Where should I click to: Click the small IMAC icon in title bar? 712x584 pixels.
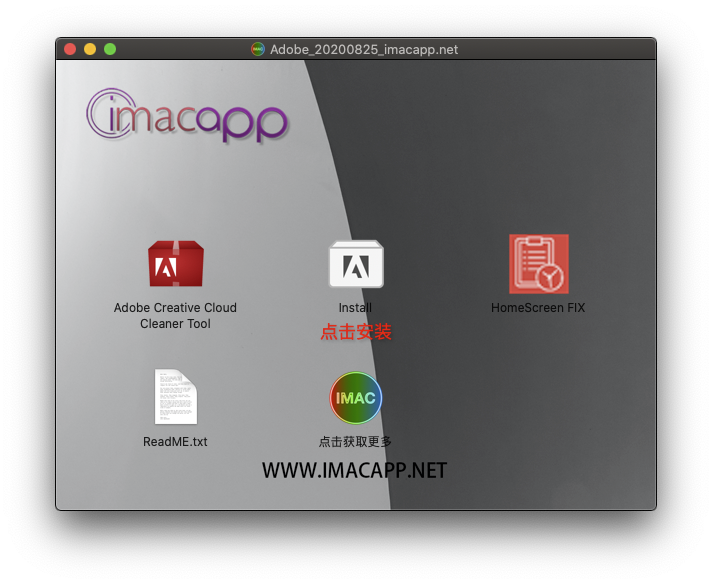pos(258,49)
